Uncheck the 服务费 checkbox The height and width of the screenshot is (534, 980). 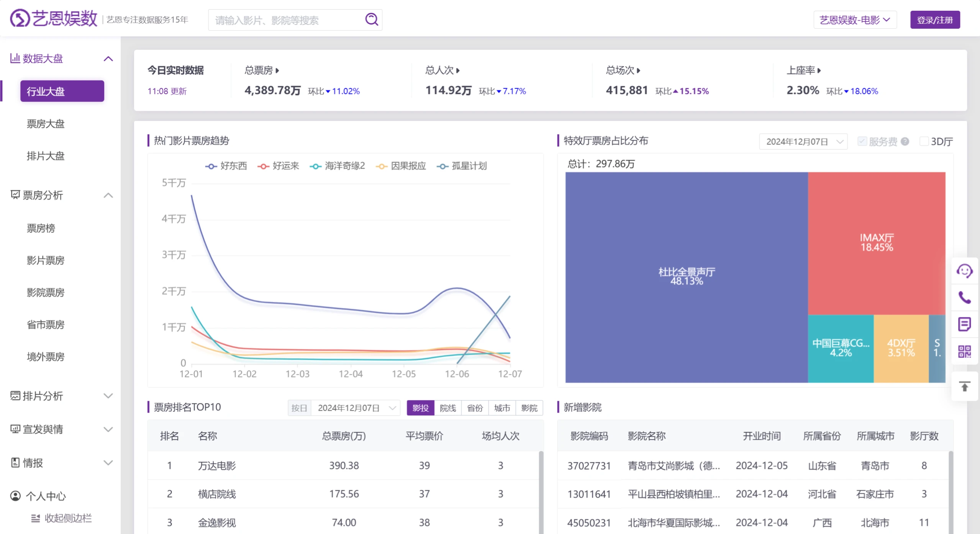pyautogui.click(x=862, y=141)
